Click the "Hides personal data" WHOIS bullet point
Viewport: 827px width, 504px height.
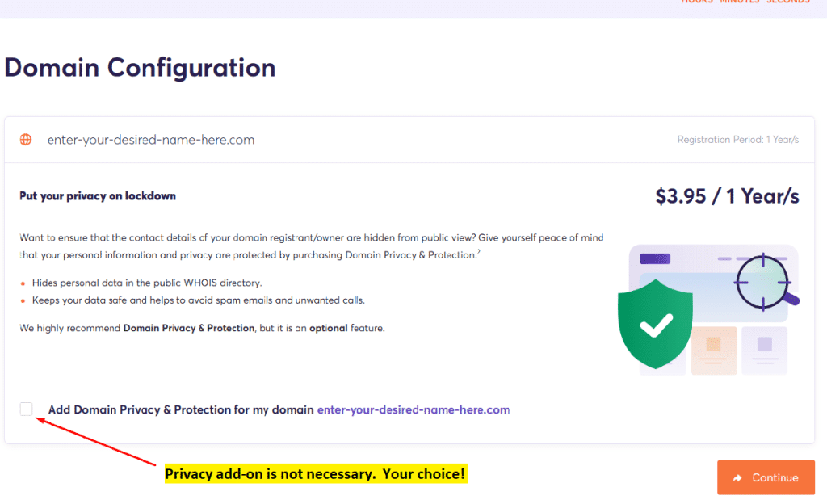tap(147, 283)
